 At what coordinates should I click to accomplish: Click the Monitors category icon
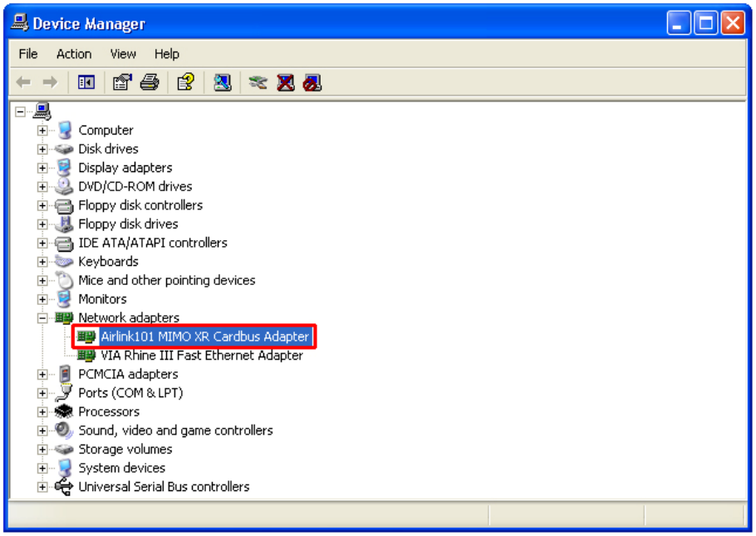pos(64,299)
